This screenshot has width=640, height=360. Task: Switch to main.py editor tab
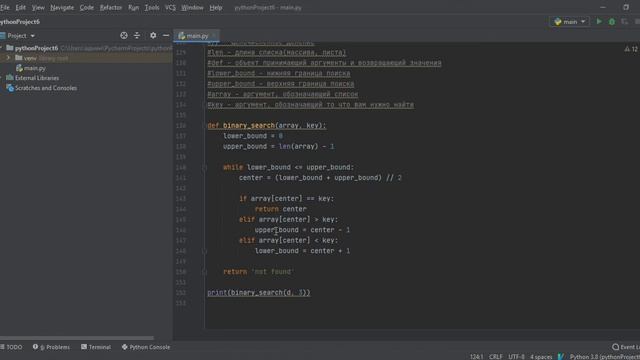(196, 36)
